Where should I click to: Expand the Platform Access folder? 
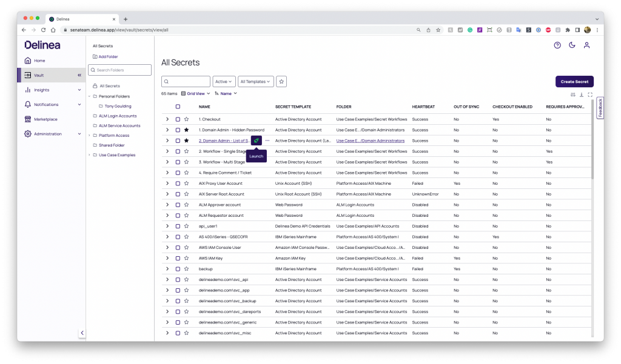89,136
